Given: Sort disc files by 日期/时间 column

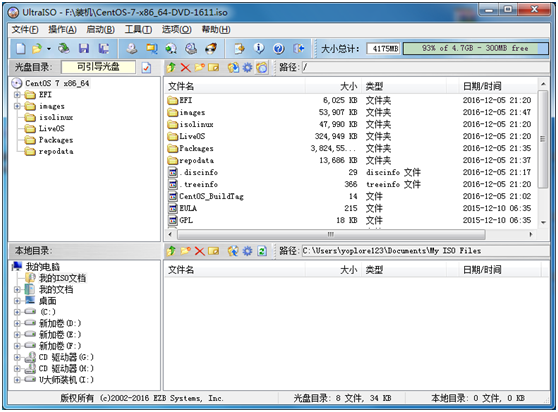Looking at the screenshot, I should pyautogui.click(x=498, y=86).
